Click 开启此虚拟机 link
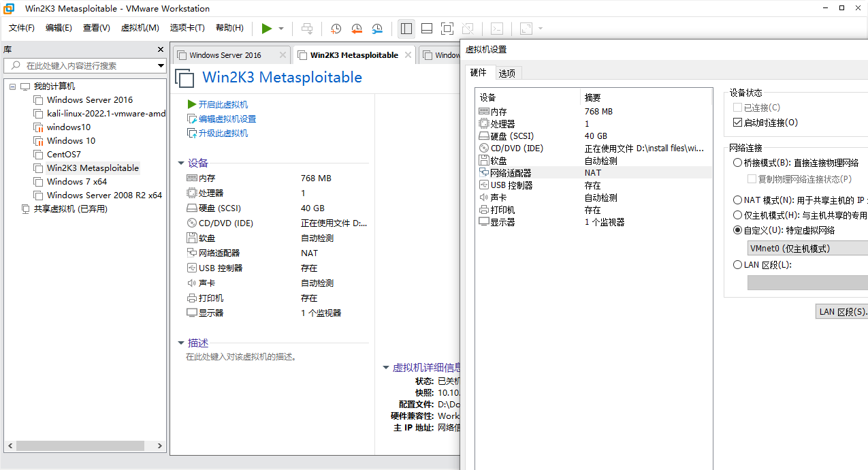868x470 pixels. pos(223,105)
